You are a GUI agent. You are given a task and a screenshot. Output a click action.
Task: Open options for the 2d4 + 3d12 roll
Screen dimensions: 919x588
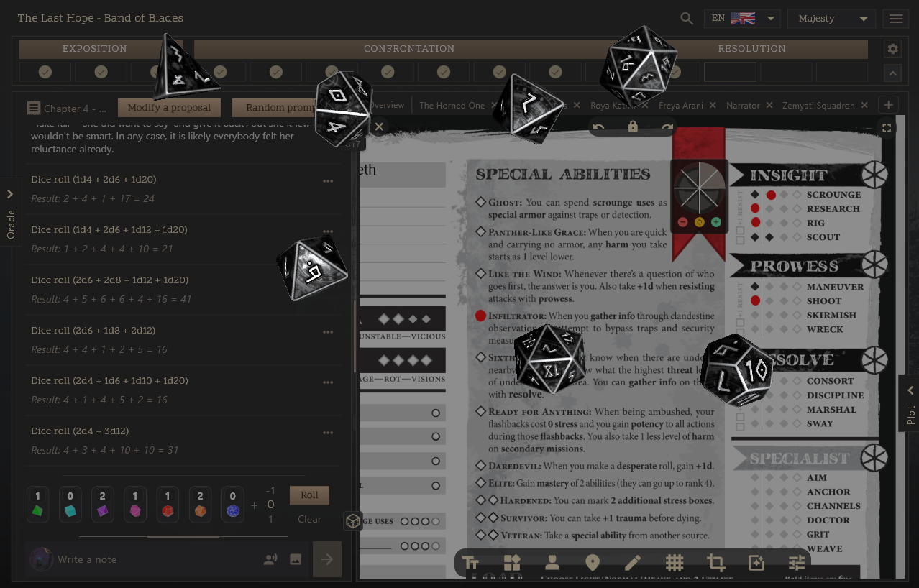(x=328, y=433)
